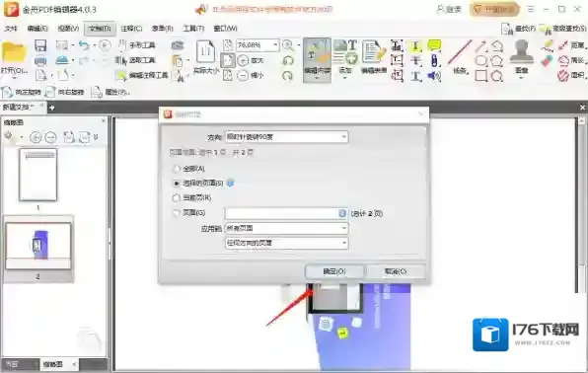Open the View (V) menu
The height and width of the screenshot is (373, 588).
click(x=68, y=29)
